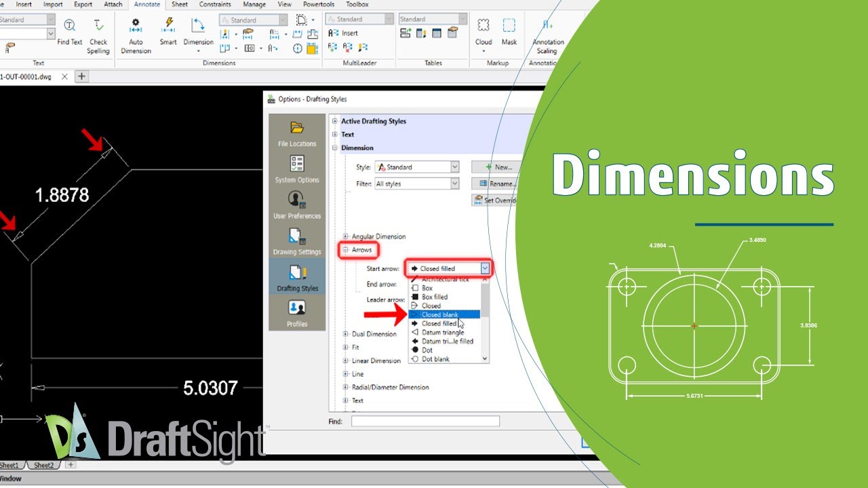Close the OUT-00001.dwg drawing tab
This screenshot has width=868, height=488.
[x=64, y=77]
